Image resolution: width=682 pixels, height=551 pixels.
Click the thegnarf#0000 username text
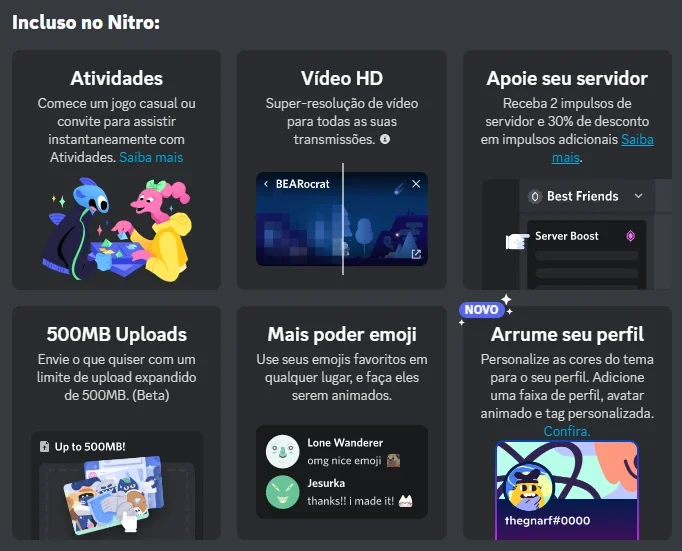(547, 521)
